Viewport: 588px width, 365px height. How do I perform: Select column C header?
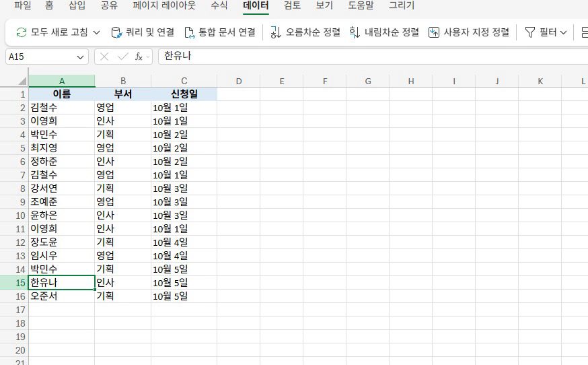coord(184,81)
